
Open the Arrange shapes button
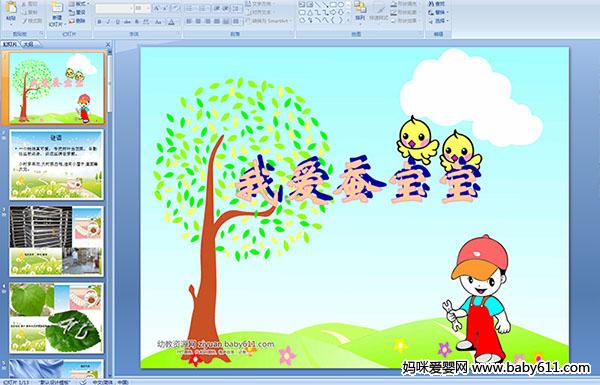coord(360,11)
